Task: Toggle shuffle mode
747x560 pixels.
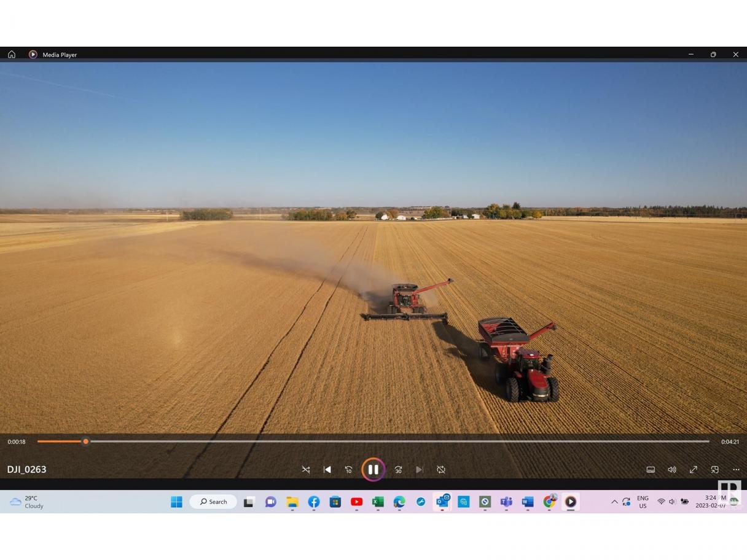Action: coord(306,470)
